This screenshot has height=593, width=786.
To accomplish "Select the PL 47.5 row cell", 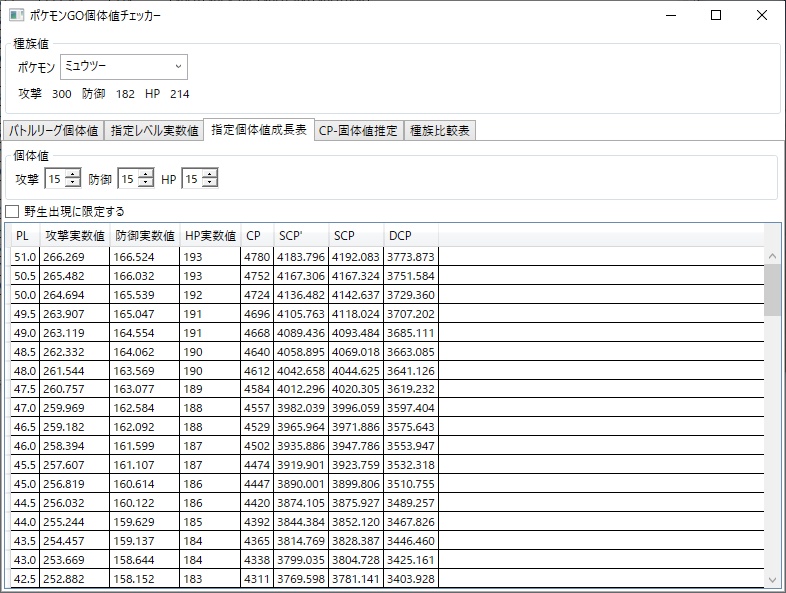I will (25, 389).
